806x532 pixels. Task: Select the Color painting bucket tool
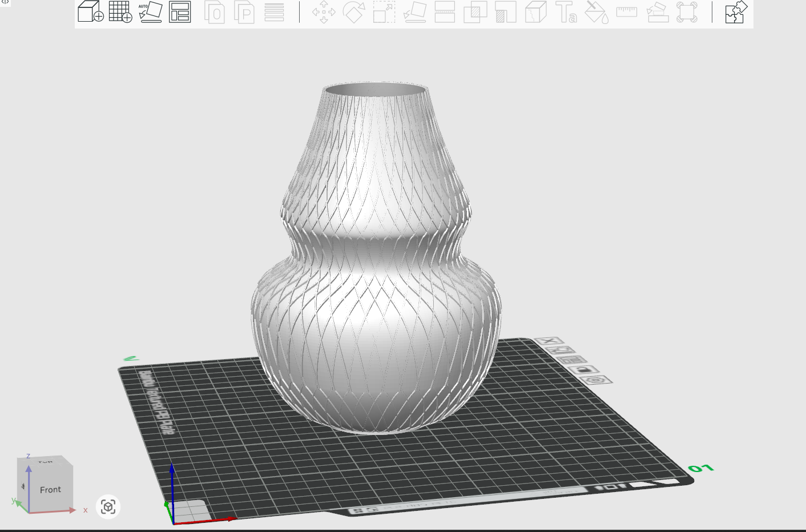click(x=597, y=12)
